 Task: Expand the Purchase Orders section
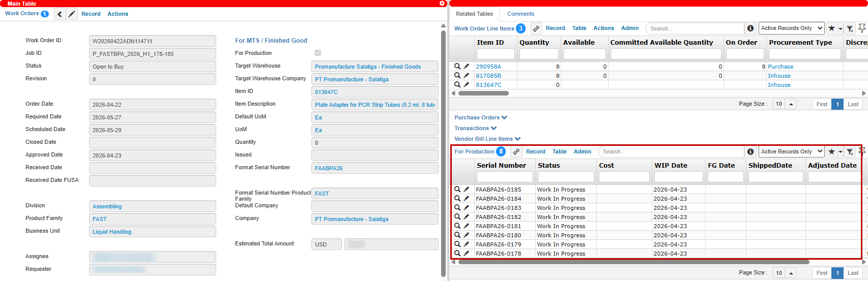point(481,117)
